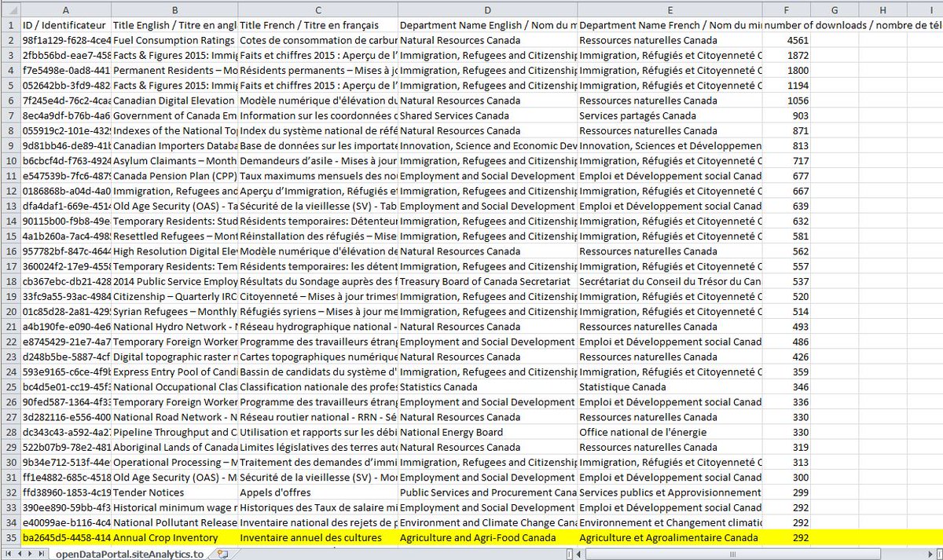Viewport: 943px width, 560px height.
Task: Click 'Statistique Canada' cell
Action: 670,386
